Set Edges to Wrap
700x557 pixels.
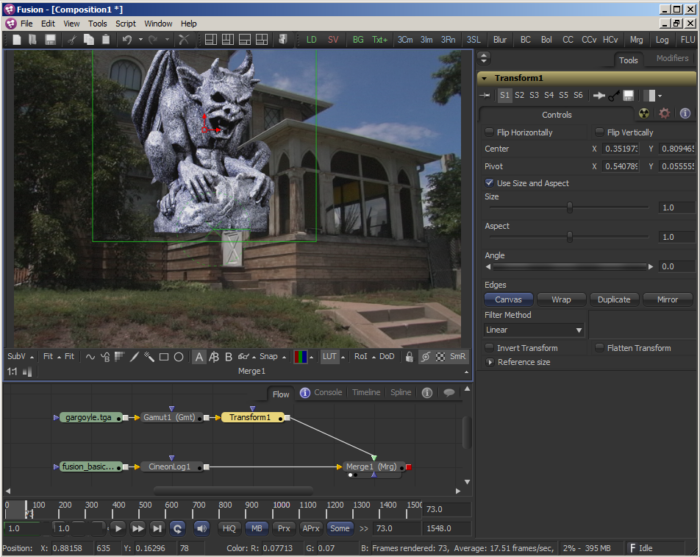(561, 299)
